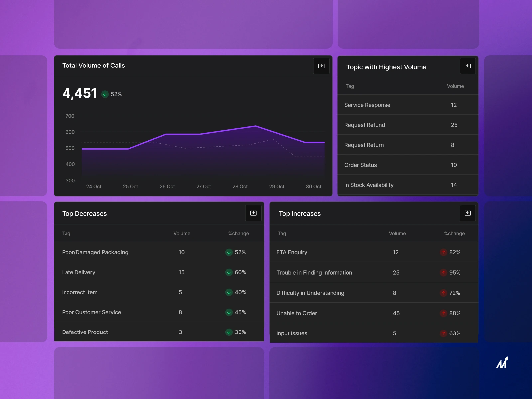Click the Total Volume of Calls title
This screenshot has height=399, width=532.
pyautogui.click(x=93, y=66)
